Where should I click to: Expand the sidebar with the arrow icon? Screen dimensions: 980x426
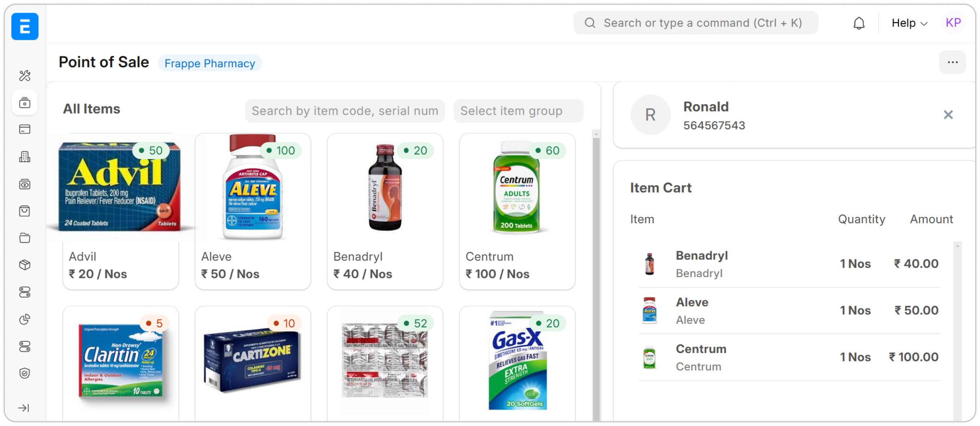(24, 408)
